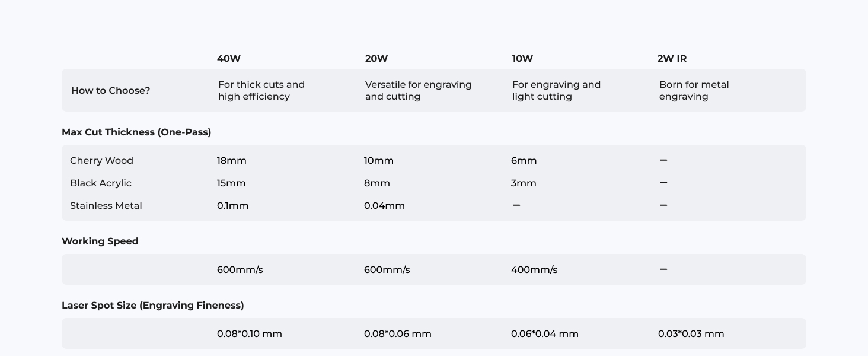Image resolution: width=868 pixels, height=356 pixels.
Task: Click the 18mm Cherry Wood value
Action: [232, 161]
